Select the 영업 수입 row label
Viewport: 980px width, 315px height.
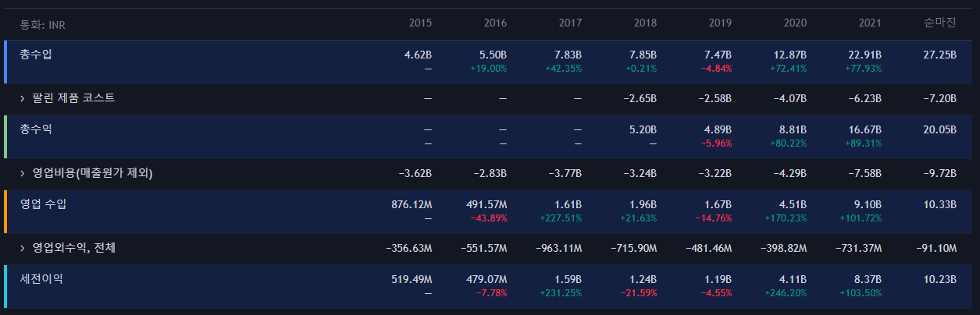[x=44, y=204]
